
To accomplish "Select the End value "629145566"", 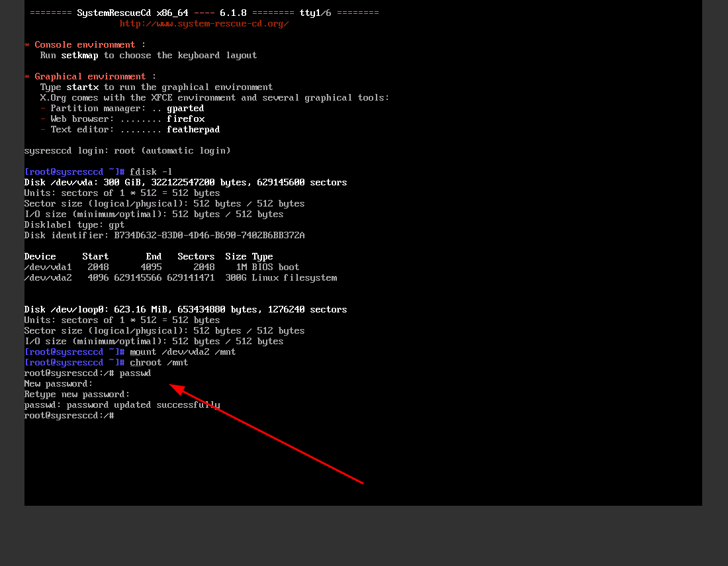I will click(x=138, y=278).
